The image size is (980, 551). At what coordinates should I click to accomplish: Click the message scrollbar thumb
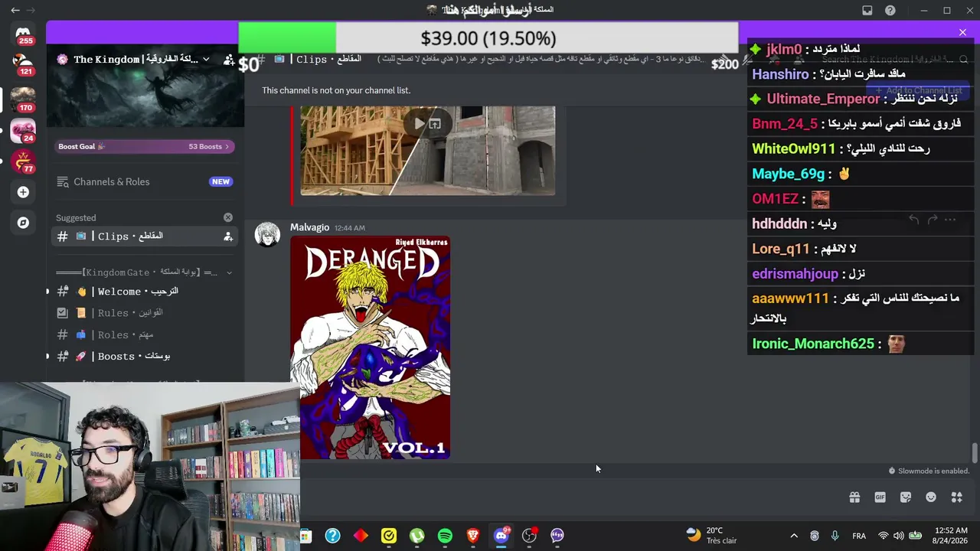click(974, 452)
